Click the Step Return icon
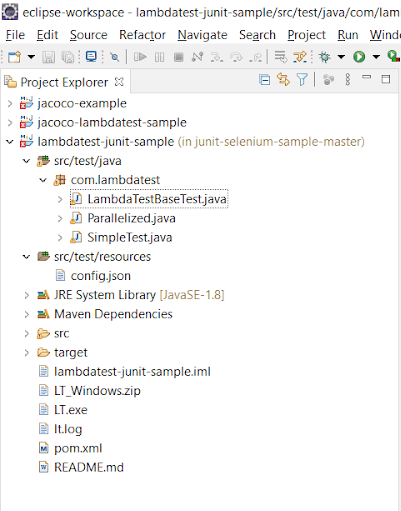 click(256, 57)
